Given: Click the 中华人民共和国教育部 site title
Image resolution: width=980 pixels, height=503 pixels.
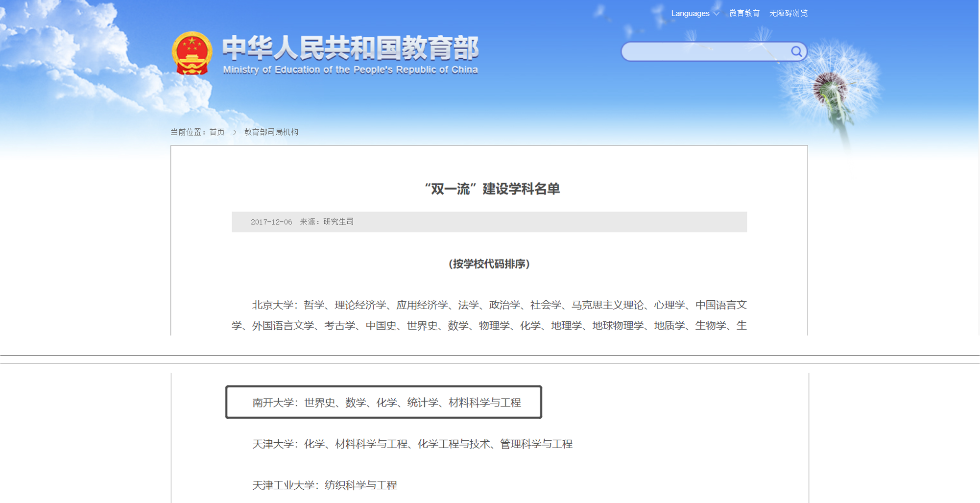Looking at the screenshot, I should [x=350, y=48].
